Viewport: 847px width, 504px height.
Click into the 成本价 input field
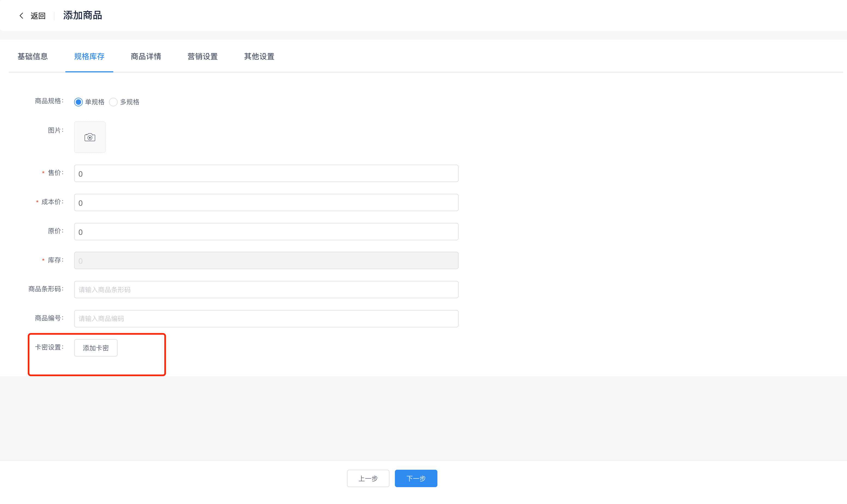coord(266,203)
